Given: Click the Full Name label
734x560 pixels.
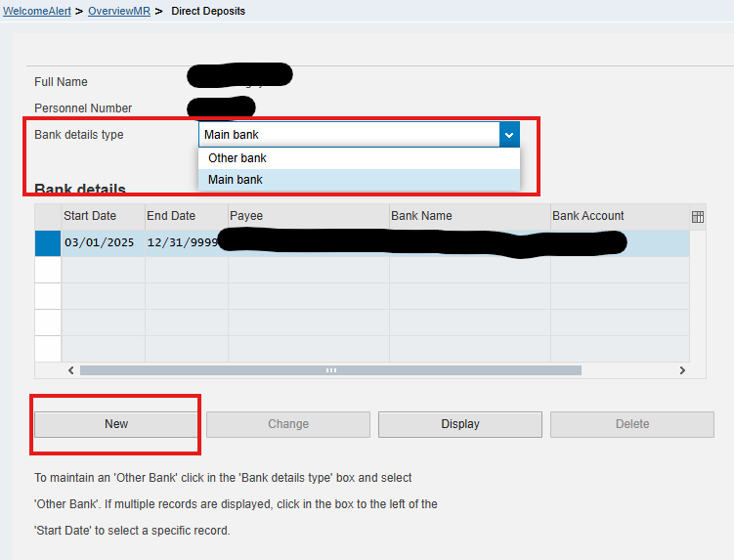Looking at the screenshot, I should [61, 82].
